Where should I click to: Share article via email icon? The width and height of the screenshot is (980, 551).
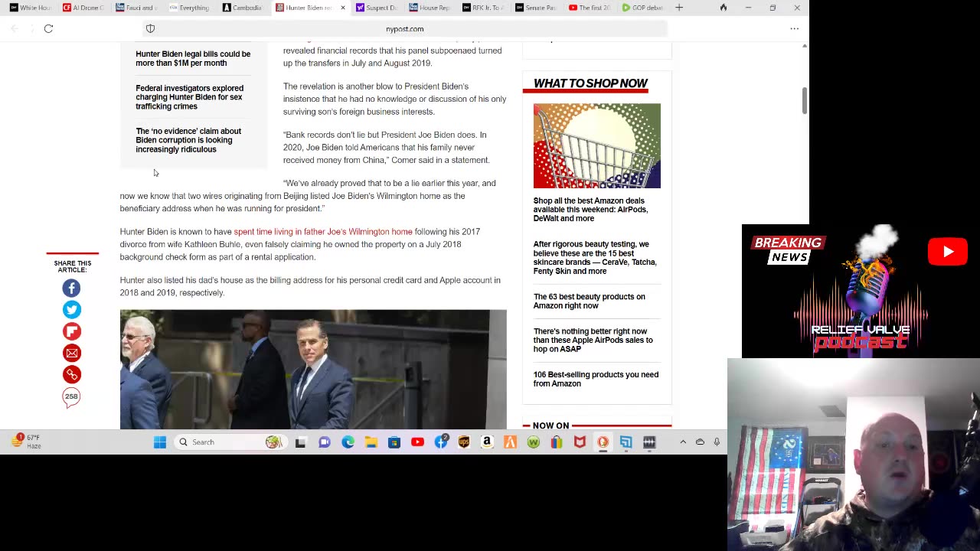click(71, 353)
